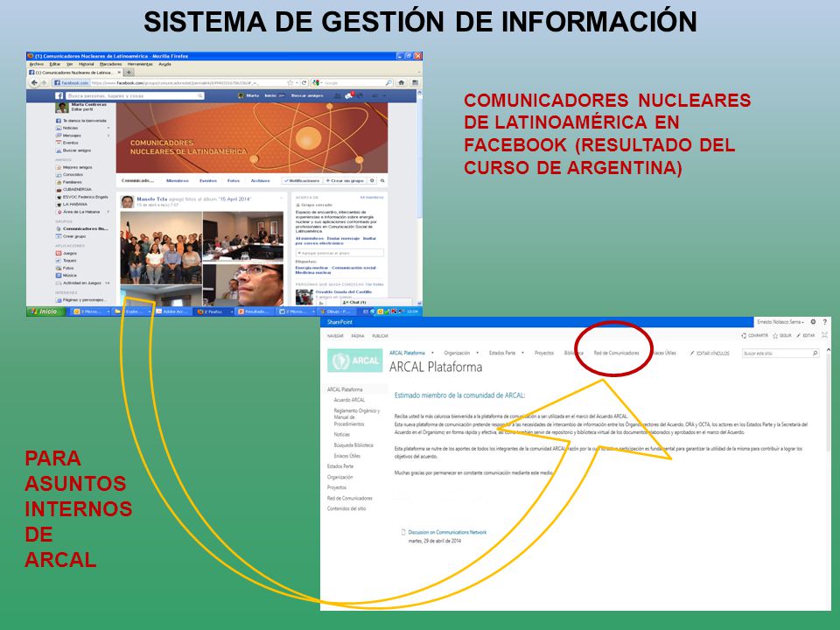Open Windows Inicio start button
840x630 pixels.
pos(45,311)
